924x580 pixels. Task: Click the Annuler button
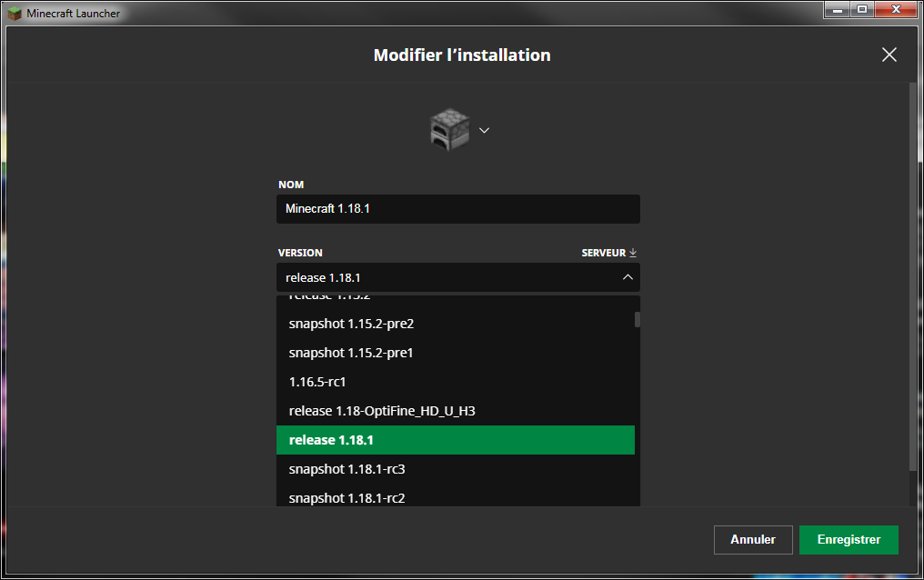click(x=752, y=539)
